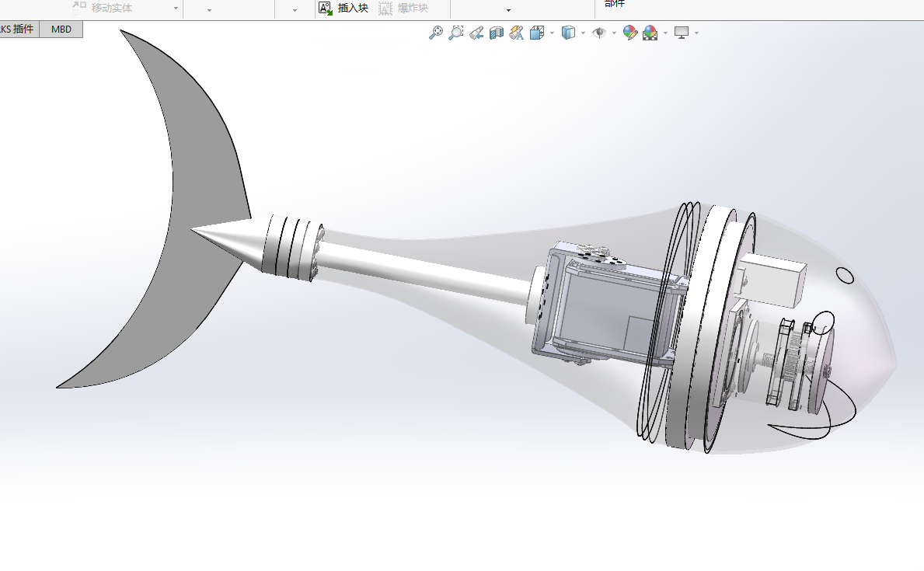
Task: Expand the Display Style dropdown arrow
Action: click(x=584, y=33)
